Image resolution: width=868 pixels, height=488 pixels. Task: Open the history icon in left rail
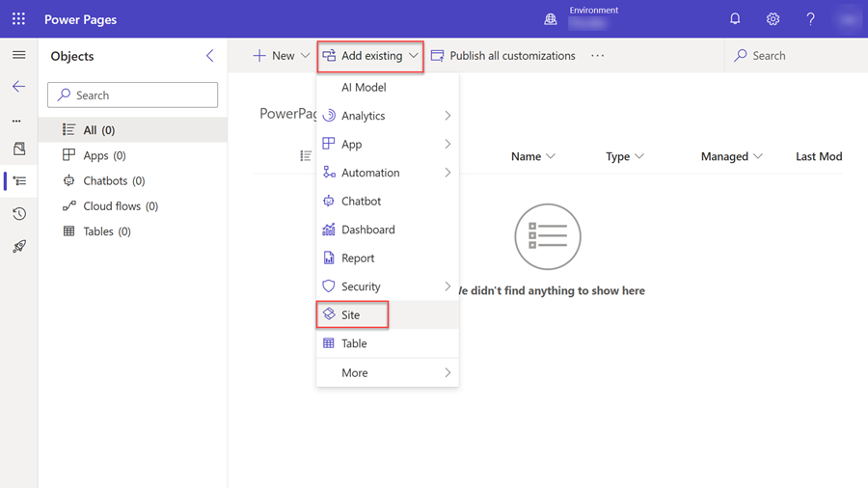(18, 214)
